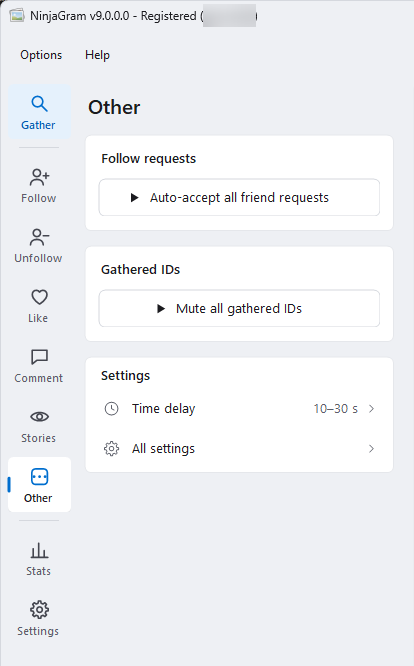Click the Follow requests heading
Viewport: 414px width, 666px height.
click(x=149, y=159)
